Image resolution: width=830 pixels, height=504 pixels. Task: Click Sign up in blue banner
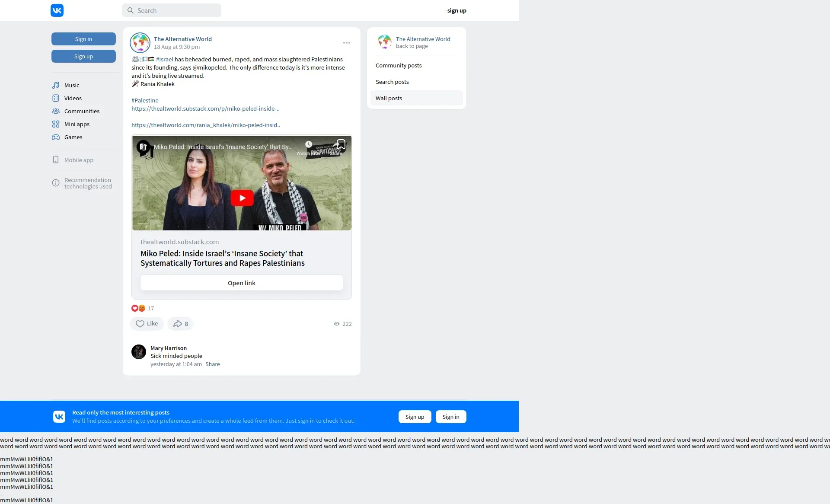415,417
